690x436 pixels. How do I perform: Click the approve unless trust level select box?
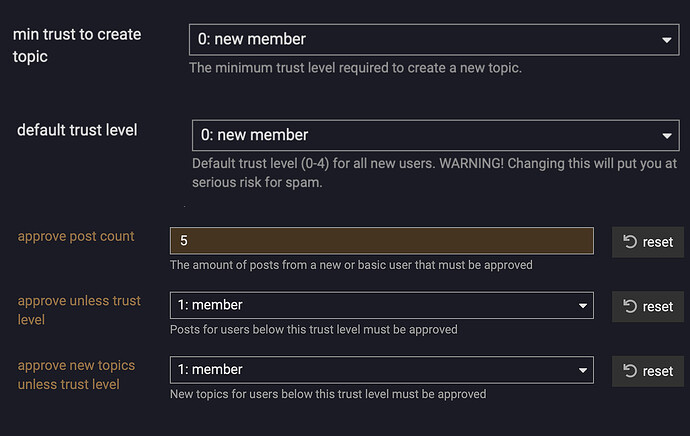382,305
